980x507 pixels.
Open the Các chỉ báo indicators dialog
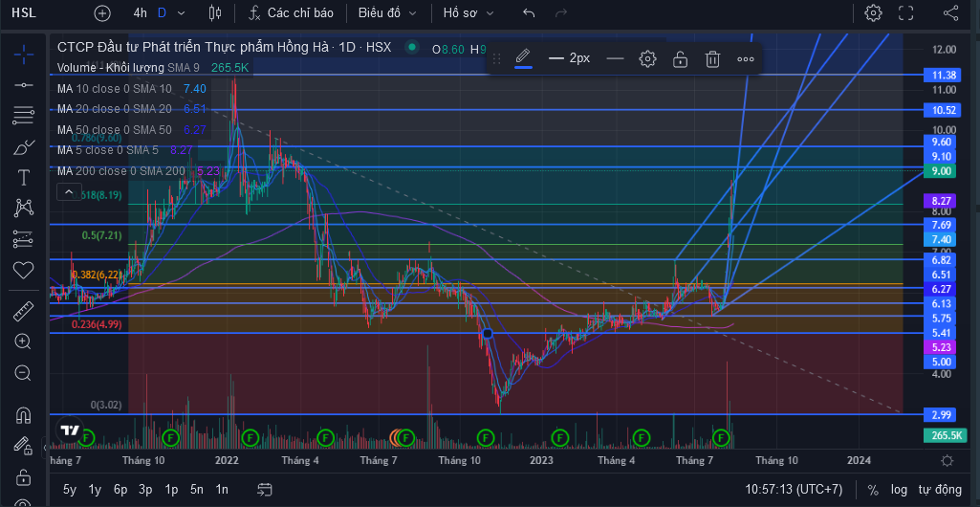click(292, 12)
